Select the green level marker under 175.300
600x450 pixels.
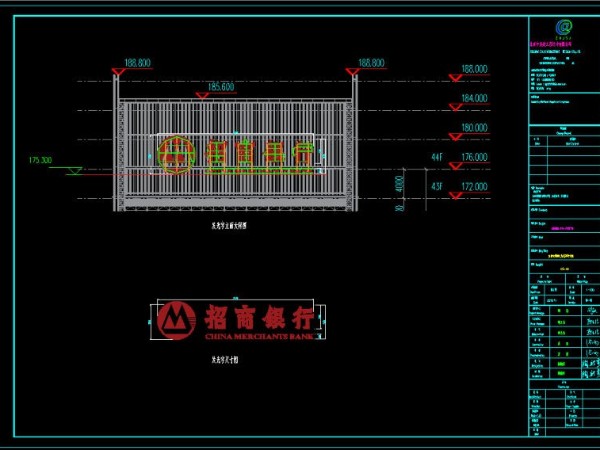click(x=75, y=171)
